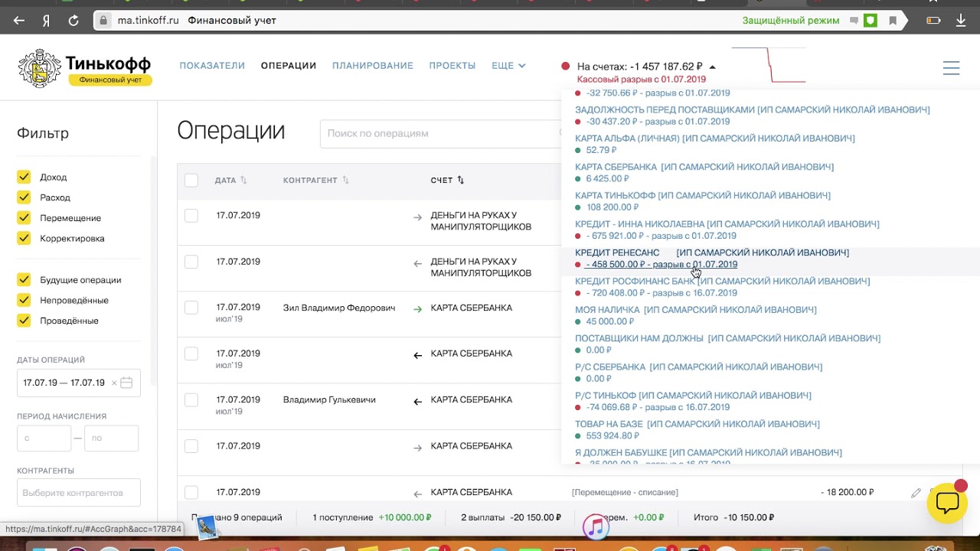
Task: Open the Выберите контрагентов selector
Action: pyautogui.click(x=79, y=493)
